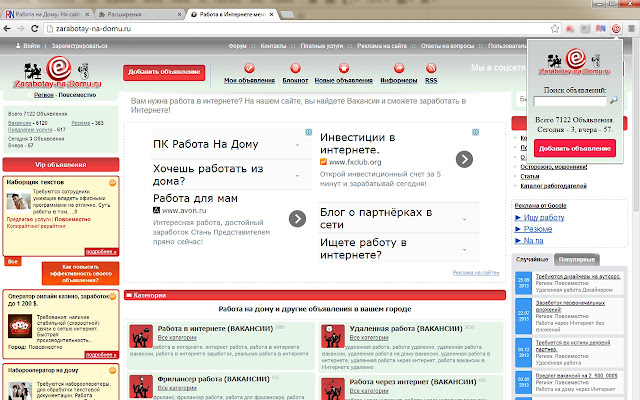
Task: Click the Vip объявления red button
Action: click(61, 164)
